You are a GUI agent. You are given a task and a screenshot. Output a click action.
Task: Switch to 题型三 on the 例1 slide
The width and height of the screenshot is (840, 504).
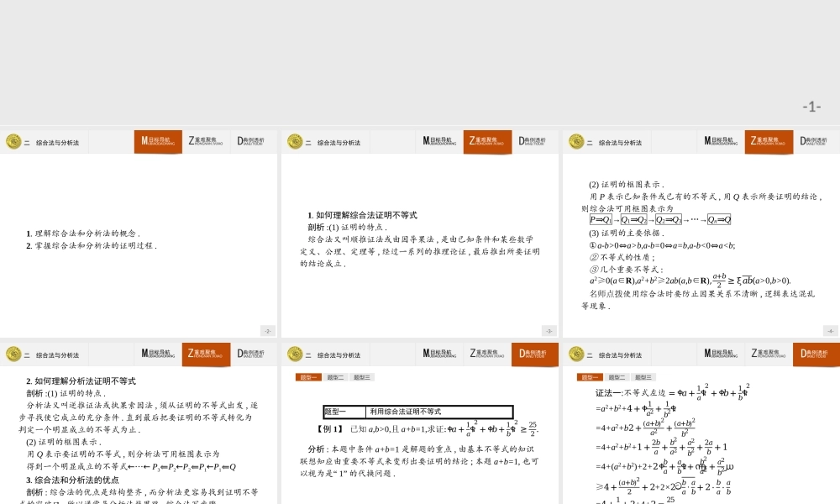pos(362,377)
